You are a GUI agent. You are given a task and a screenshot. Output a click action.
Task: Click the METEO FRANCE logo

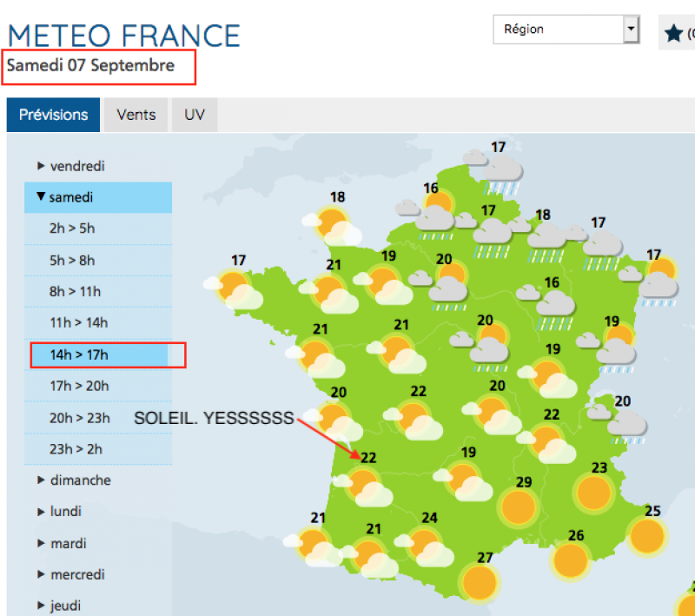(x=124, y=36)
